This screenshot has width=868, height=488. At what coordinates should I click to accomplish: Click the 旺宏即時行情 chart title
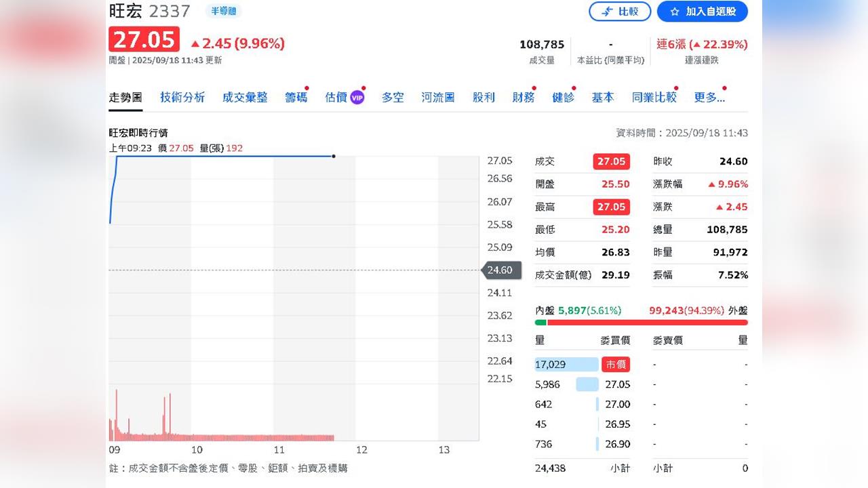(139, 133)
